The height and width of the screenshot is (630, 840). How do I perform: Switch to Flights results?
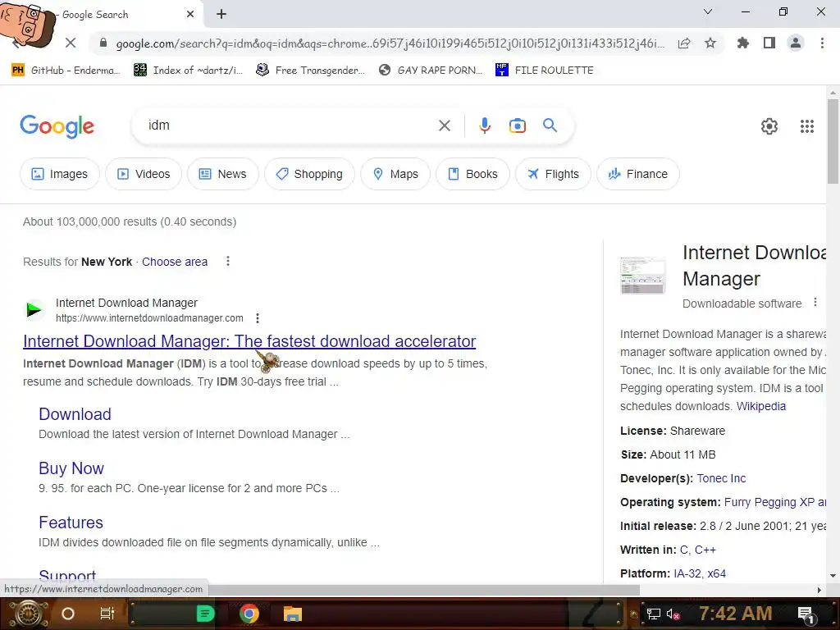coord(554,174)
